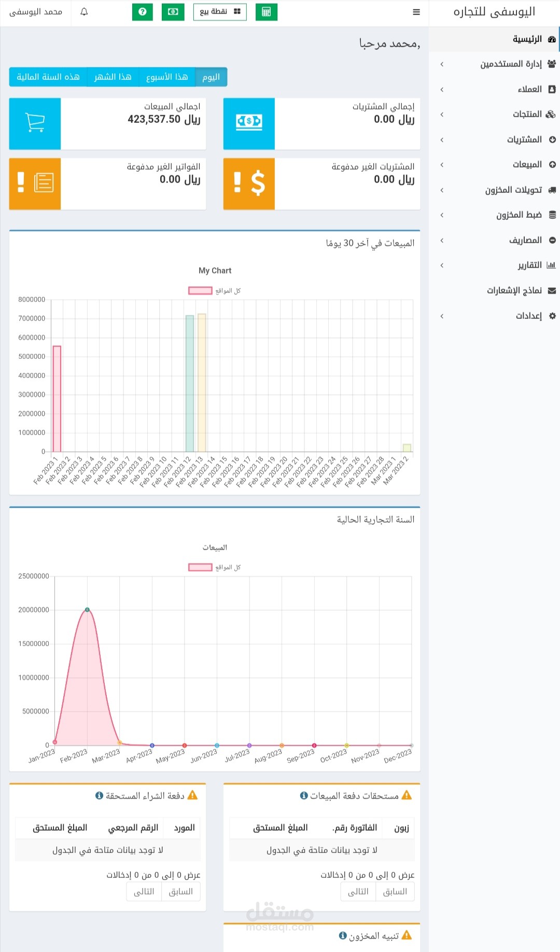
Task: Click the banknote total purchases icon
Action: tap(249, 123)
